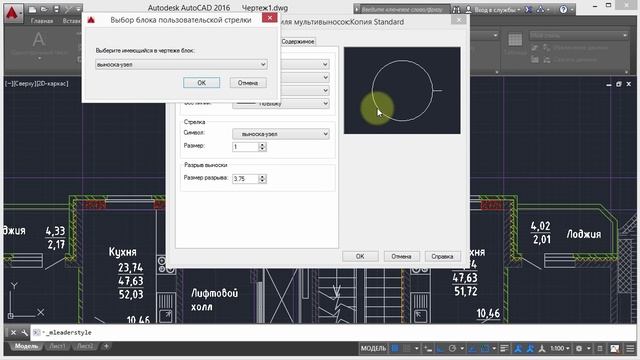Switch to the Модель layout tab
The width and height of the screenshot is (640, 360).
coord(26,347)
